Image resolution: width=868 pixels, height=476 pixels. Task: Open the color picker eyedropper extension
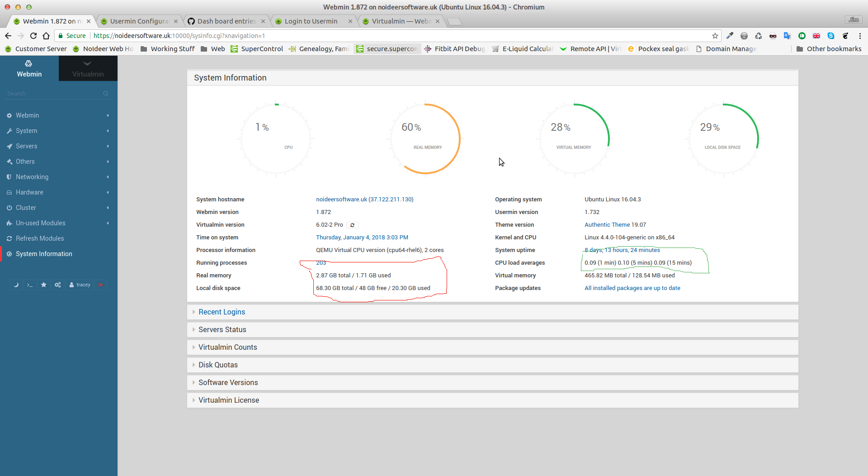tap(730, 36)
